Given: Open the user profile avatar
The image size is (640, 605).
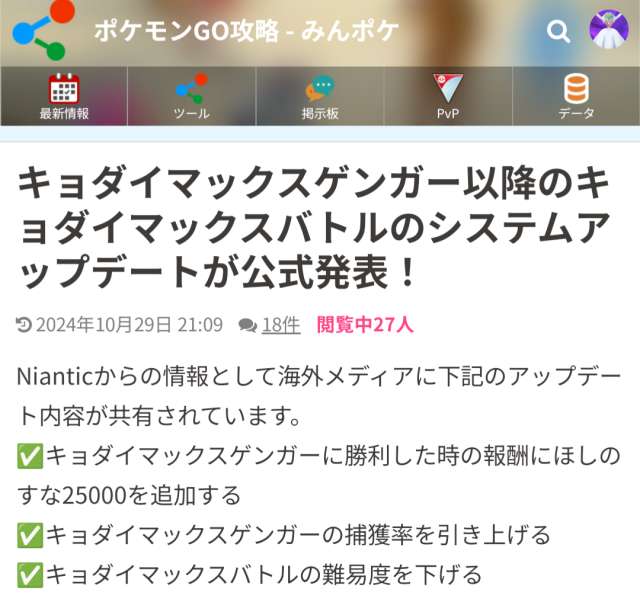Looking at the screenshot, I should tap(609, 29).
